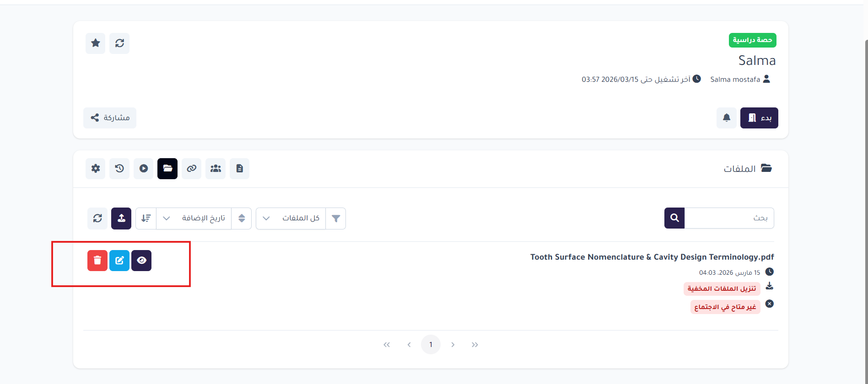Toggle sort direction descending icon
Screen dimensions: 868x384
146,218
